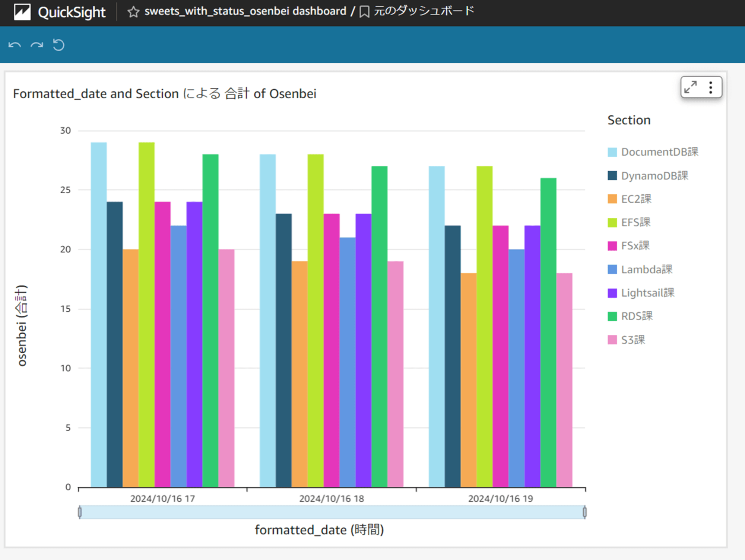The width and height of the screenshot is (745, 560).
Task: Click the S3課 bar for 10/16 19
Action: pos(564,380)
